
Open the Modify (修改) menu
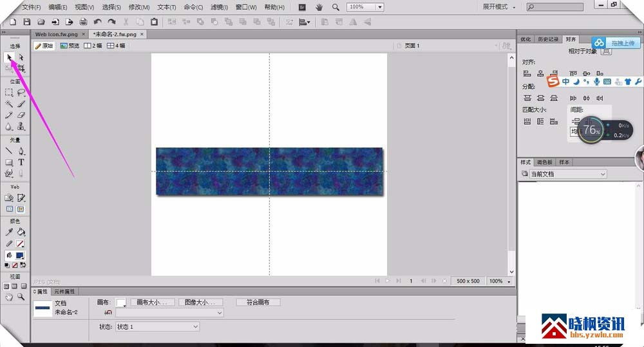click(x=139, y=7)
